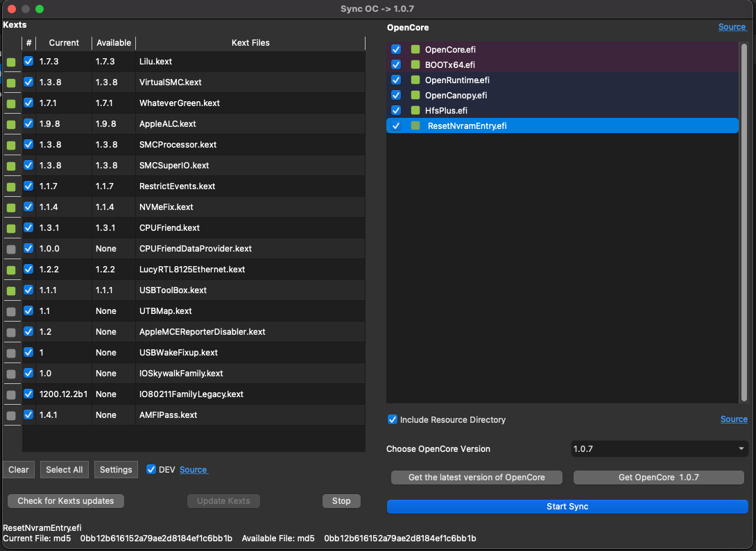Click the green status indicator for WhateverGreen.kext
756x551 pixels.
pyautogui.click(x=11, y=103)
